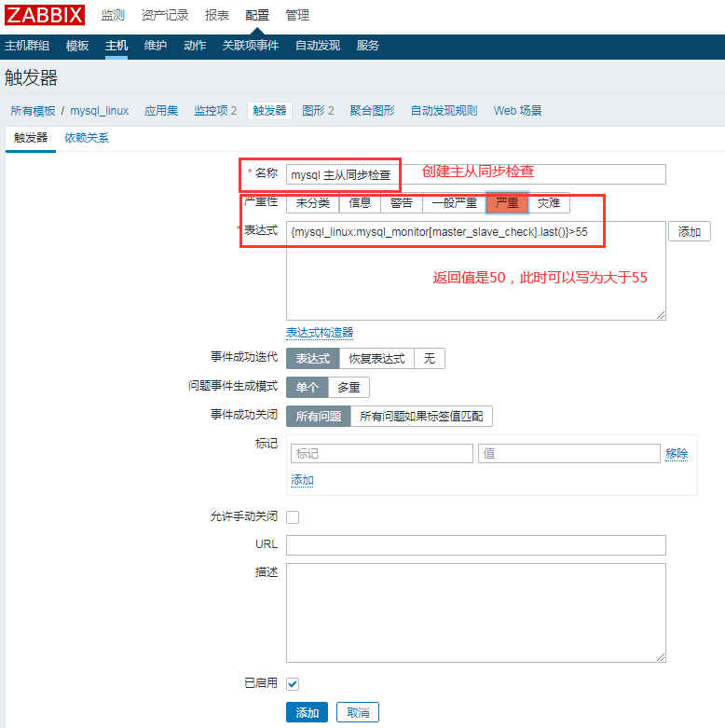This screenshot has width=725, height=728.
Task: Open 图形 2 link
Action: pyautogui.click(x=318, y=111)
